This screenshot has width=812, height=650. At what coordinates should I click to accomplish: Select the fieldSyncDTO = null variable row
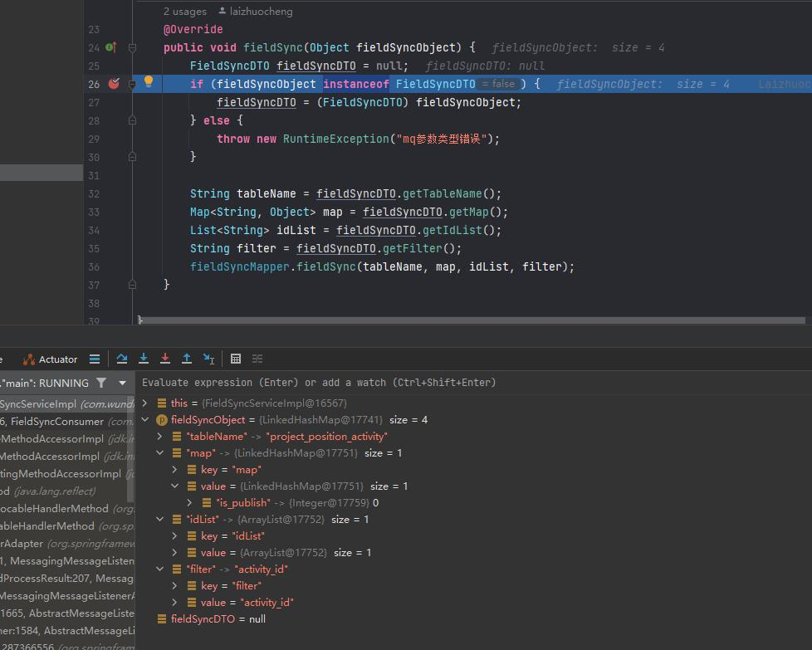(474, 619)
